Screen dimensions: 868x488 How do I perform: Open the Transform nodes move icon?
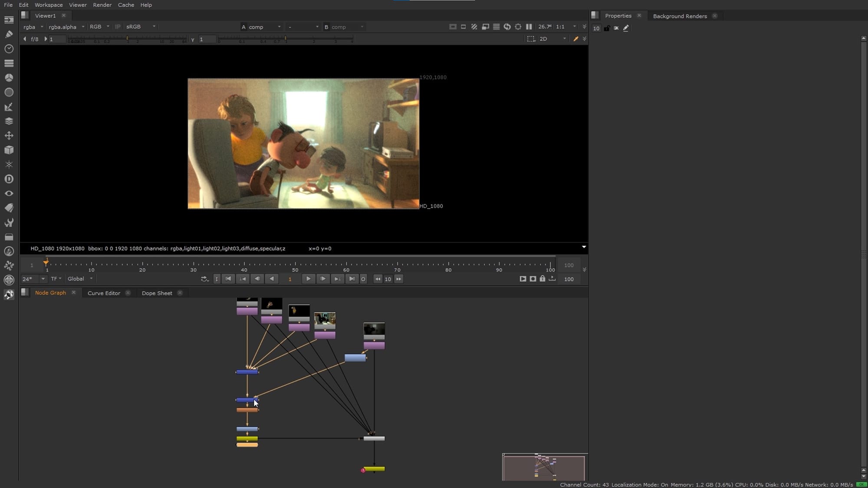pos(9,135)
